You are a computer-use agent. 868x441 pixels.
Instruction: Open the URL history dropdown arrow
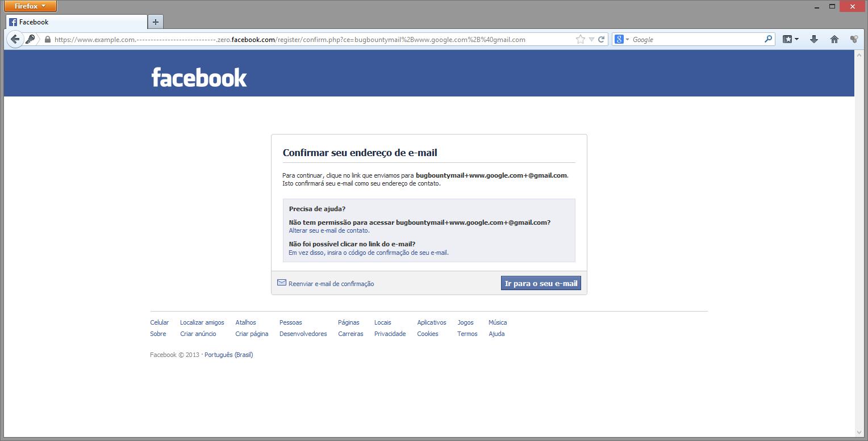click(591, 40)
